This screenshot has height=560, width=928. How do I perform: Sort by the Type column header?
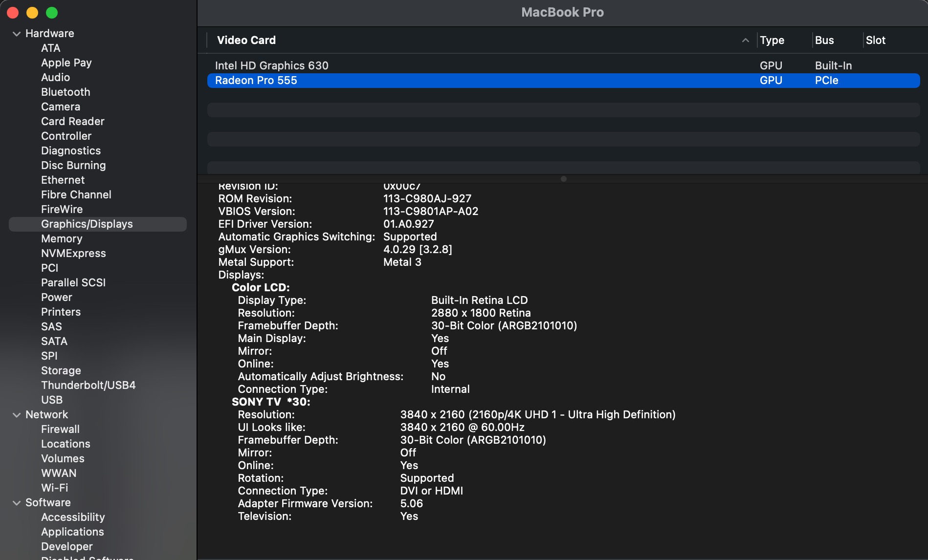[772, 40]
